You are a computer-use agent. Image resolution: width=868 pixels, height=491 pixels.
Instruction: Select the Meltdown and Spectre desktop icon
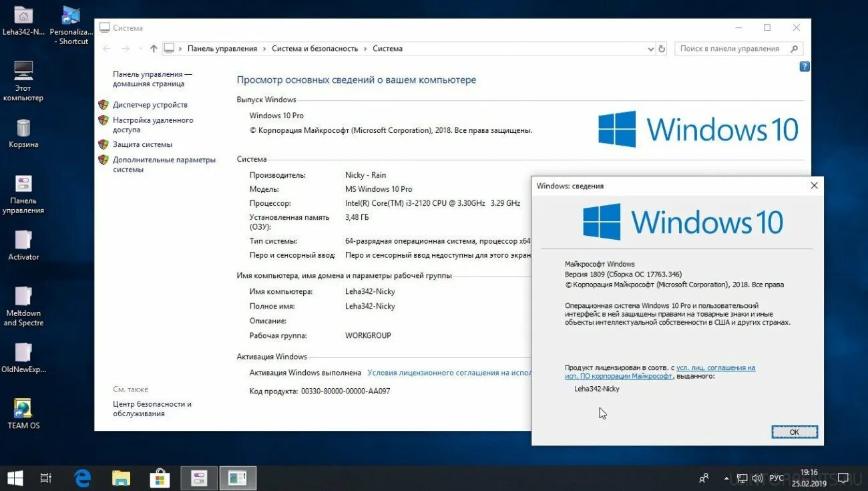tap(23, 307)
